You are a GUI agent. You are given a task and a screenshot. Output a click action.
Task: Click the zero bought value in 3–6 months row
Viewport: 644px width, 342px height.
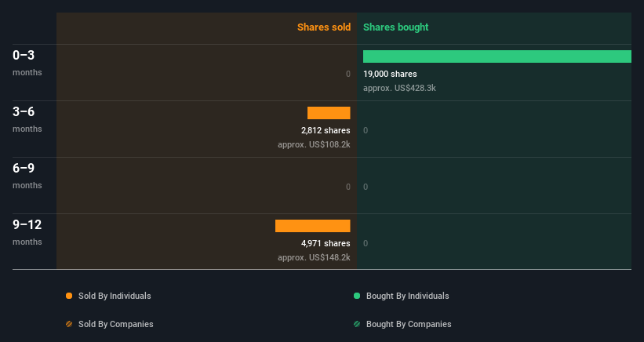coord(366,130)
